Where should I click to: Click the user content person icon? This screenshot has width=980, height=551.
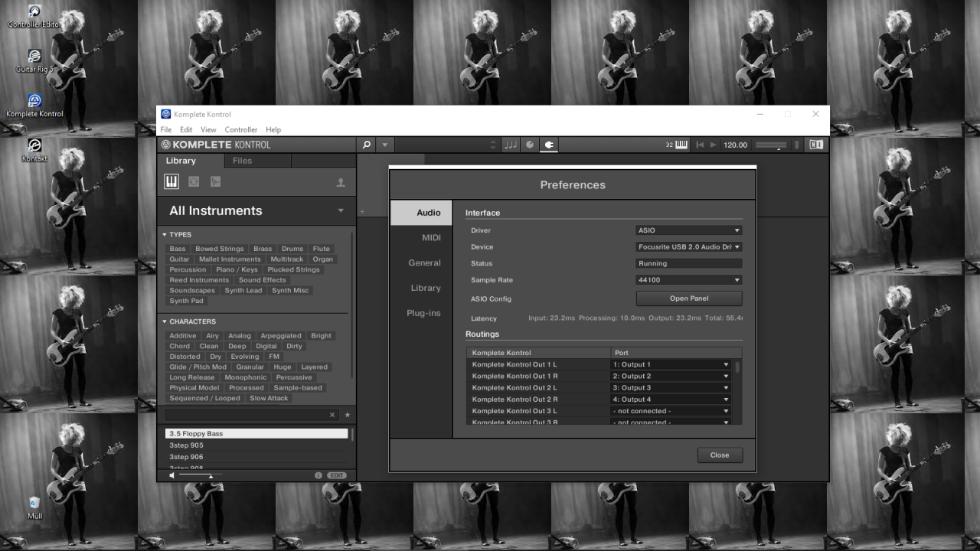coord(341,182)
